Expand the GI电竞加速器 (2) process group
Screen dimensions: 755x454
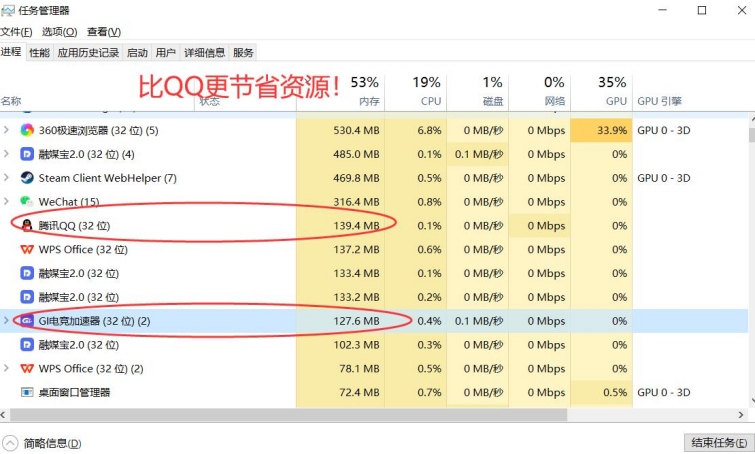tap(6, 320)
